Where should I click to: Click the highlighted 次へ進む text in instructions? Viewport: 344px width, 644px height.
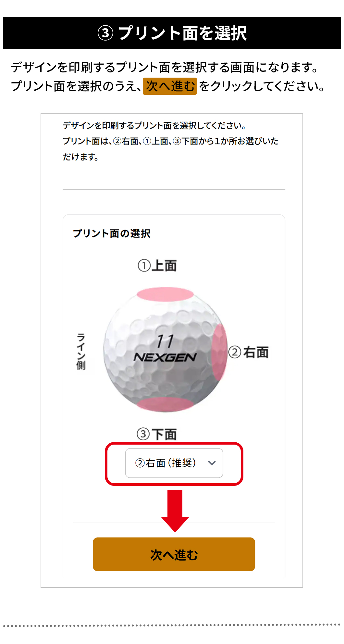coord(170,86)
